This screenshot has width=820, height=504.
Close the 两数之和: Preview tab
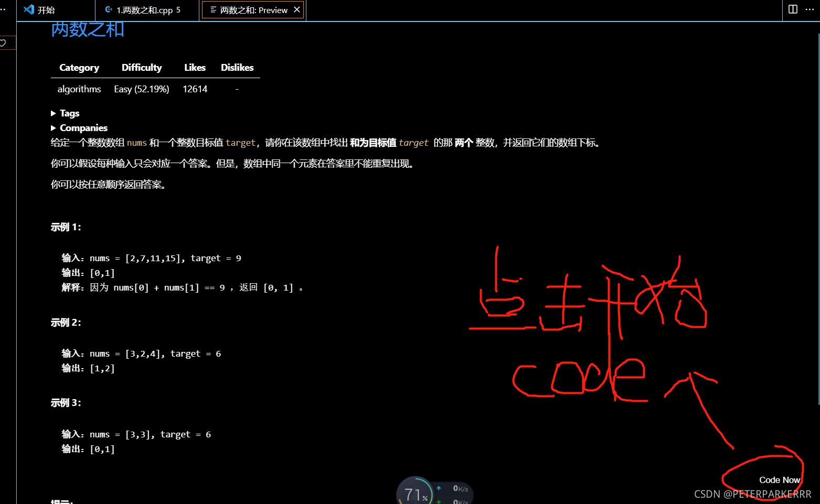point(297,10)
